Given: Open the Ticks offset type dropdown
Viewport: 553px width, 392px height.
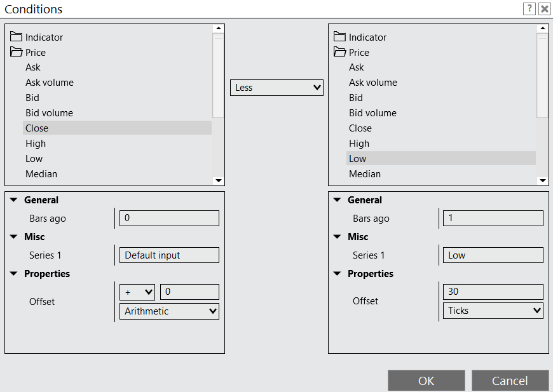Looking at the screenshot, I should [x=493, y=311].
